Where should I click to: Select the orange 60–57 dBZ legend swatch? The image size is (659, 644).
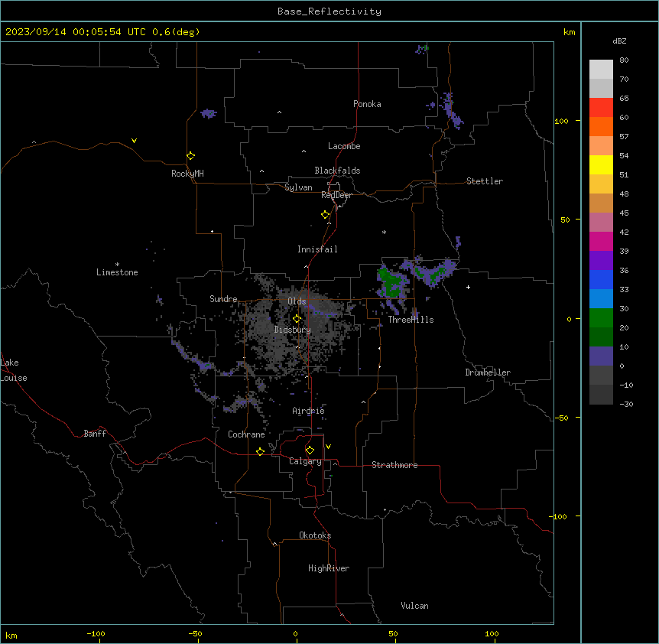pyautogui.click(x=601, y=126)
